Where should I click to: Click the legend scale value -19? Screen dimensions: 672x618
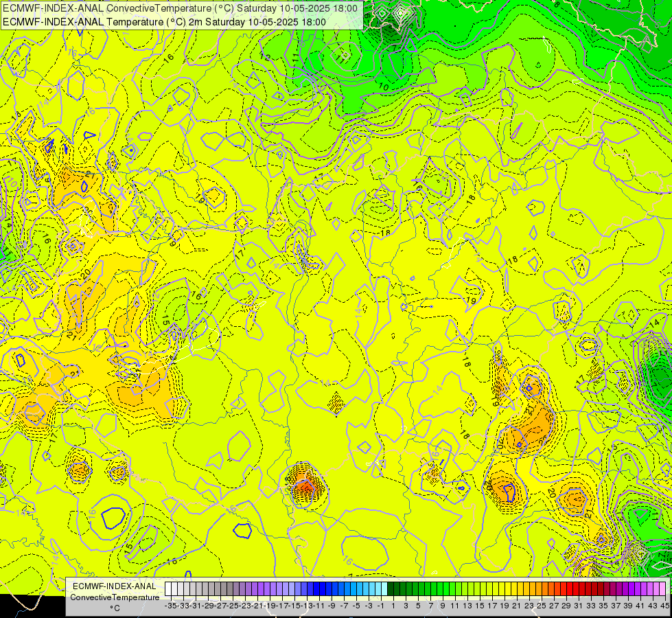tap(270, 606)
